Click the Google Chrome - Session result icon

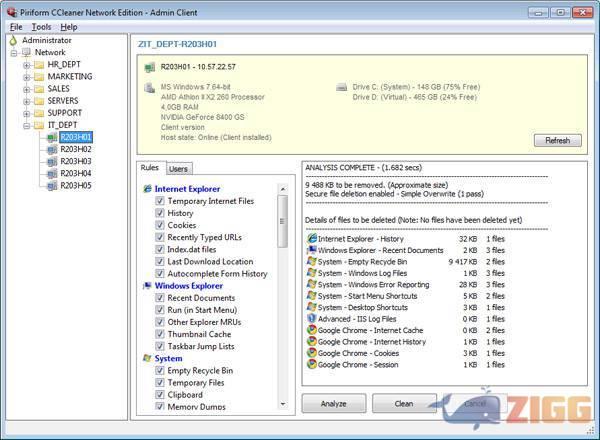coord(311,364)
